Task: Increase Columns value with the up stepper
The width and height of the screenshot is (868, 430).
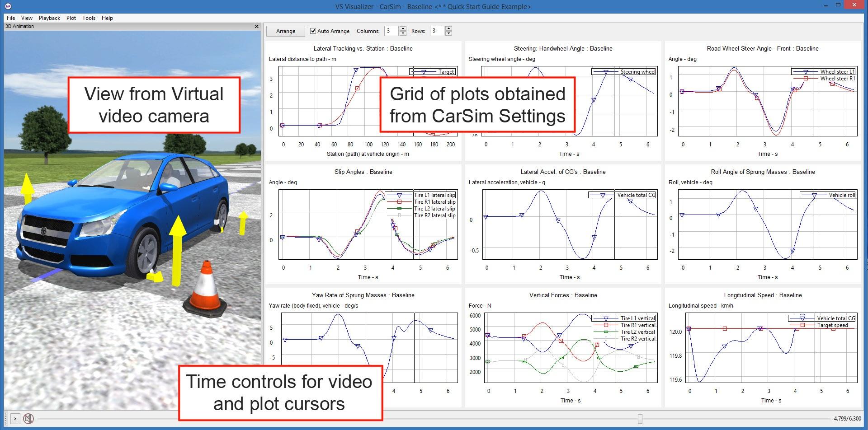Action: tap(402, 28)
